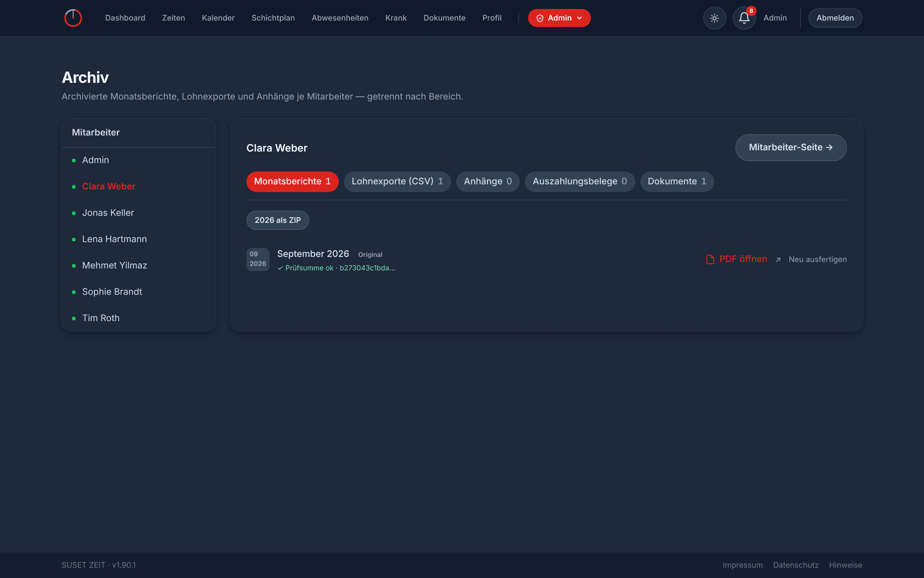This screenshot has width=924, height=578.
Task: Select Tim Roth in the list
Action: pos(139,318)
